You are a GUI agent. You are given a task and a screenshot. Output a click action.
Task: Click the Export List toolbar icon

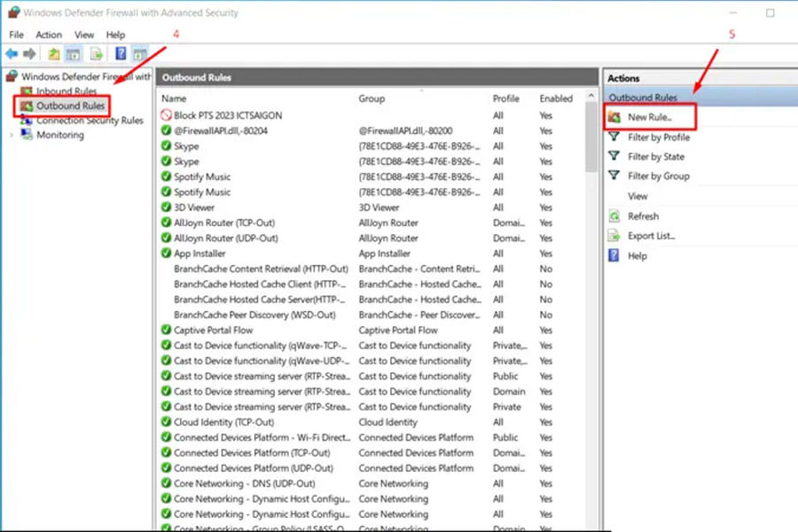[96, 53]
